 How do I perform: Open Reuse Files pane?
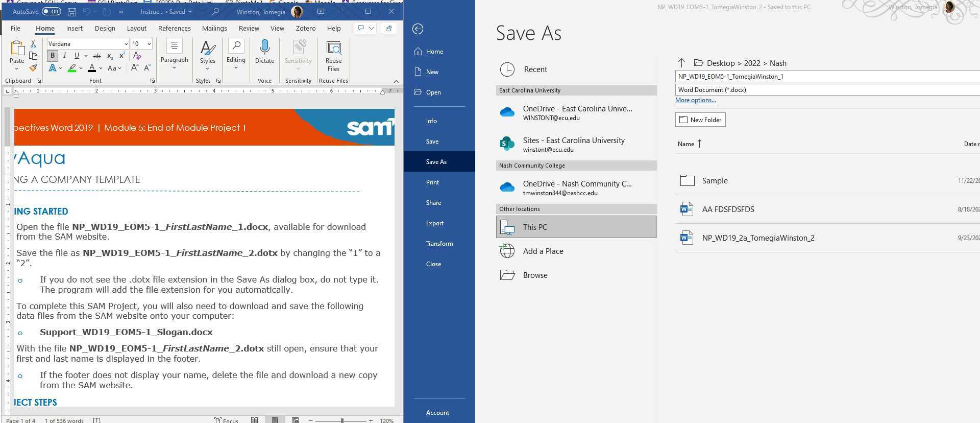[x=333, y=56]
